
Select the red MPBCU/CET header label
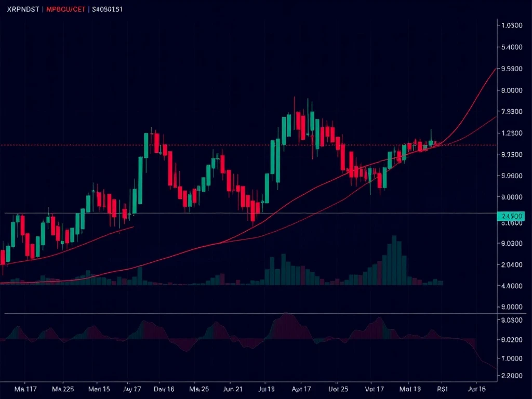click(x=66, y=9)
